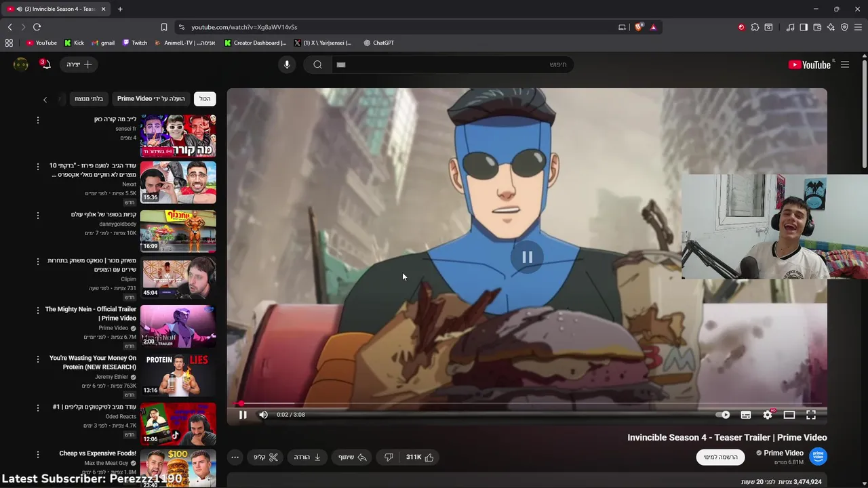
Task: Open 'You're Wasting Your Money On Protein' title
Action: [x=93, y=363]
